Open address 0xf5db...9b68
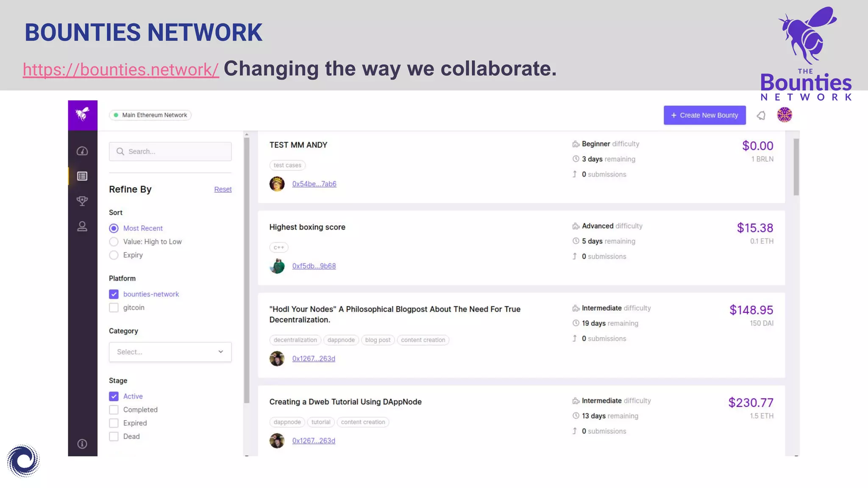Screen dimensions: 868x488 coord(314,266)
